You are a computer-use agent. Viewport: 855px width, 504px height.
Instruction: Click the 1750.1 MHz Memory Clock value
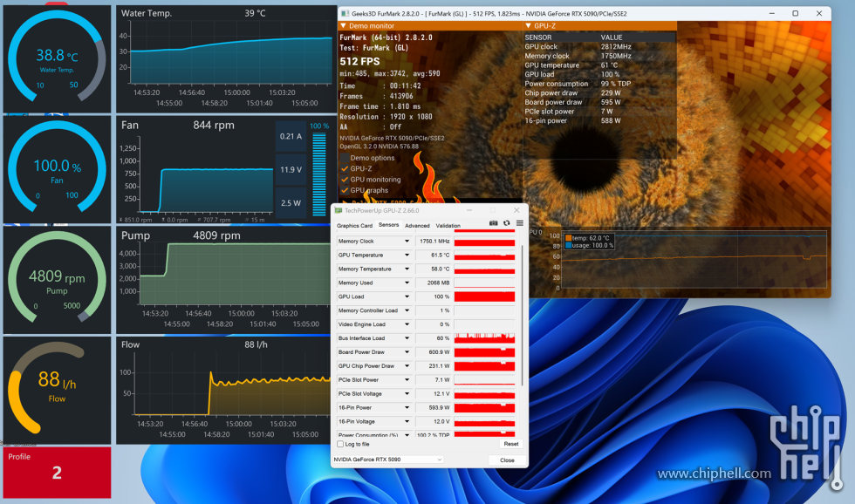click(x=434, y=241)
